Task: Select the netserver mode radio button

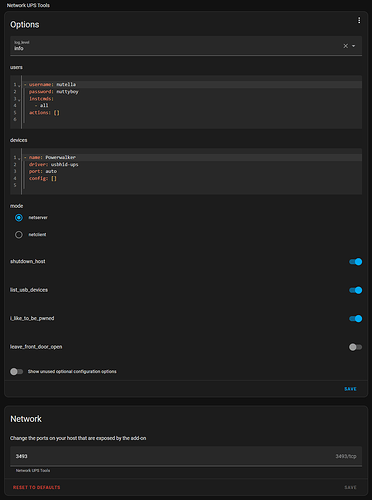Action: [x=19, y=218]
